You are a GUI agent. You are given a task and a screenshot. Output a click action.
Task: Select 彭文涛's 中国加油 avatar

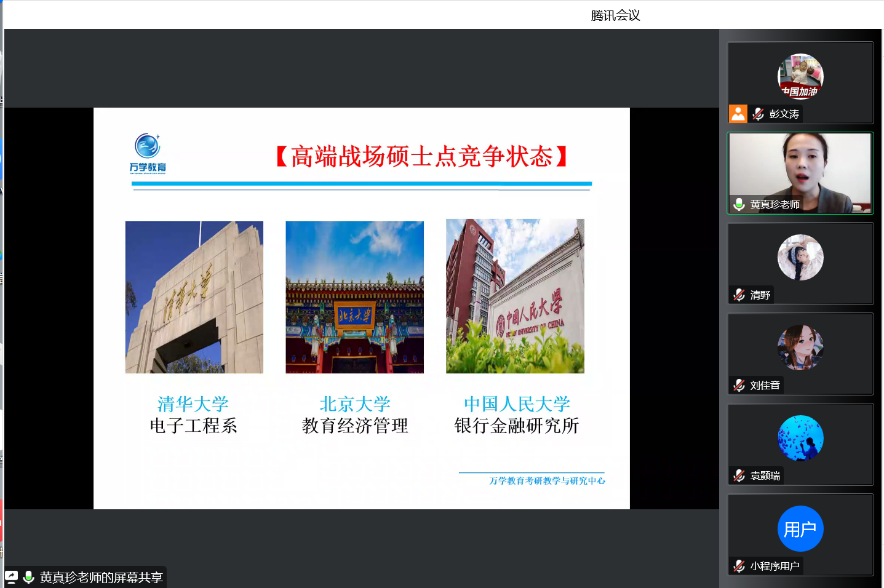point(800,76)
